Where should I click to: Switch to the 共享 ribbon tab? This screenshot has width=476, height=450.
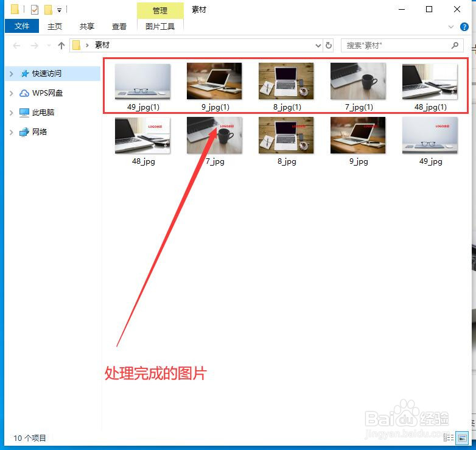click(x=87, y=26)
